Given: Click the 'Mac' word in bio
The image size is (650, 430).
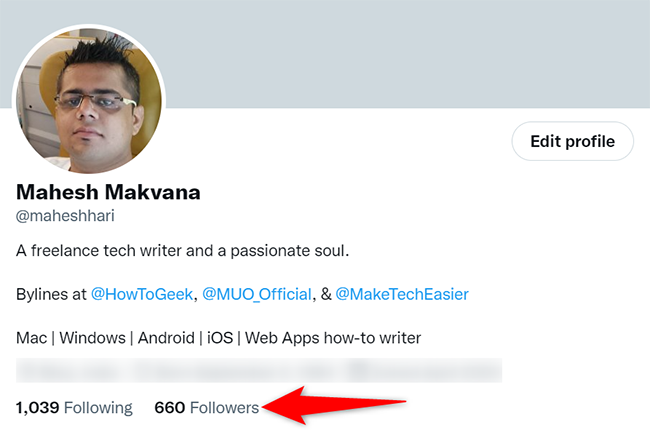Looking at the screenshot, I should pyautogui.click(x=31, y=337).
